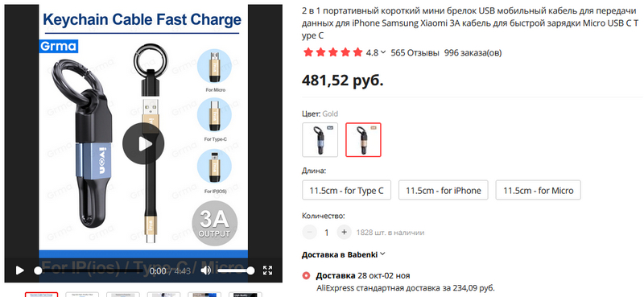Expand the Доставка в Babenki location dropdown

344,254
